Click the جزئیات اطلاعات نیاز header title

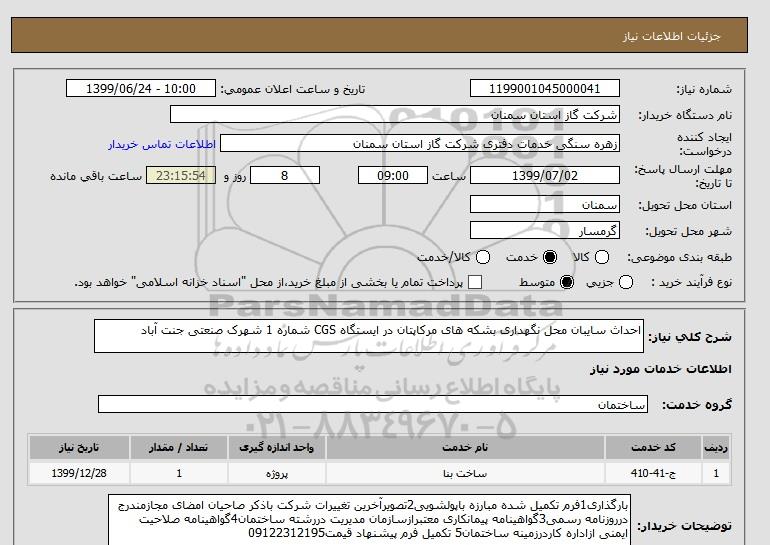[x=671, y=36]
